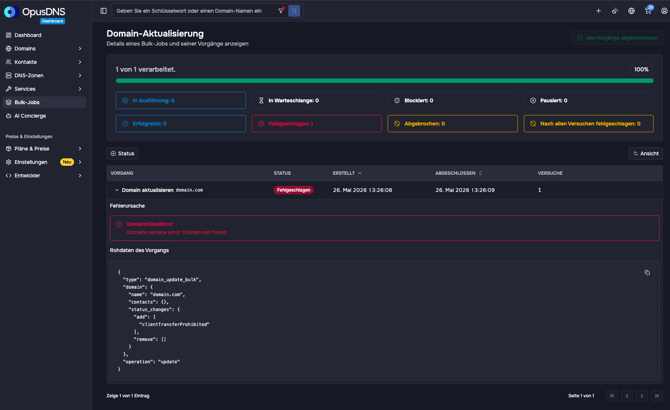Expand the Einstellungen chevron
This screenshot has width=670, height=410.
click(80, 162)
